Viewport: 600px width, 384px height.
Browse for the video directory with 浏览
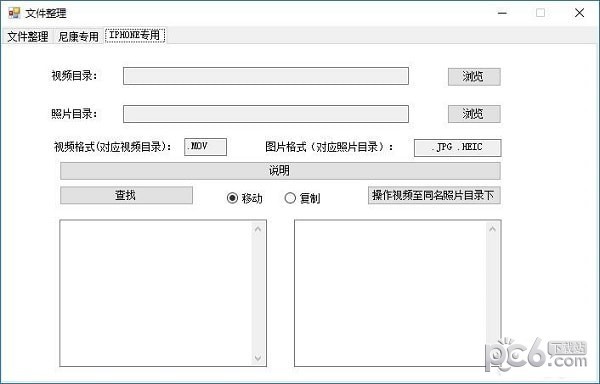[x=474, y=76]
